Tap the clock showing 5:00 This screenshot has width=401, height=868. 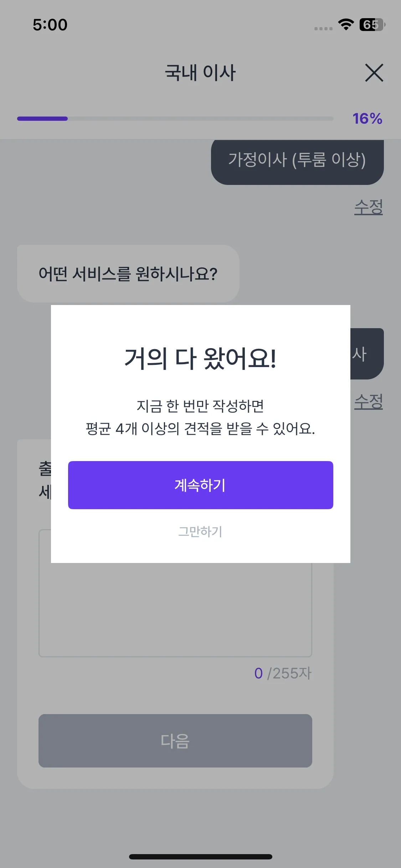[50, 25]
